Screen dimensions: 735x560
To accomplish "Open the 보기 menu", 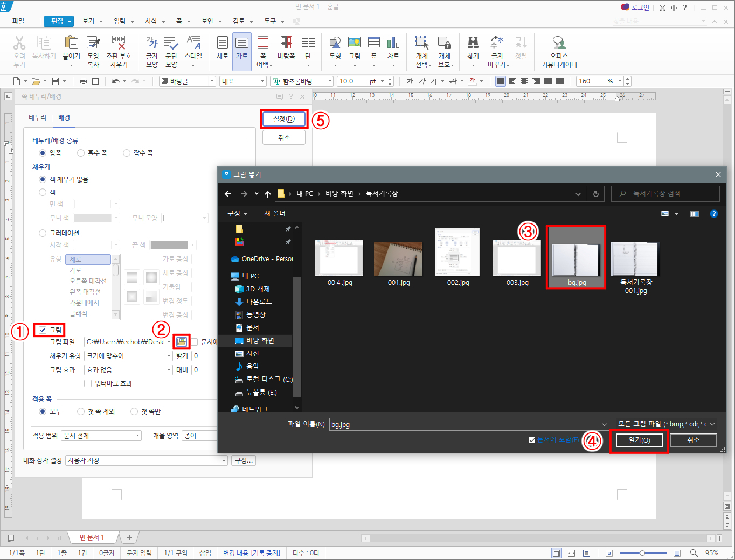I will point(91,21).
